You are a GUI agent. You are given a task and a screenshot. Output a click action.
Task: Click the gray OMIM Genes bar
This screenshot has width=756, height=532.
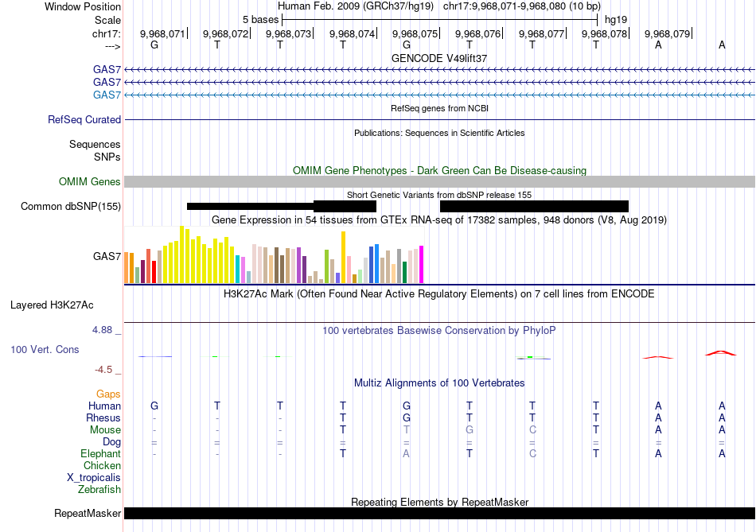coord(439,181)
